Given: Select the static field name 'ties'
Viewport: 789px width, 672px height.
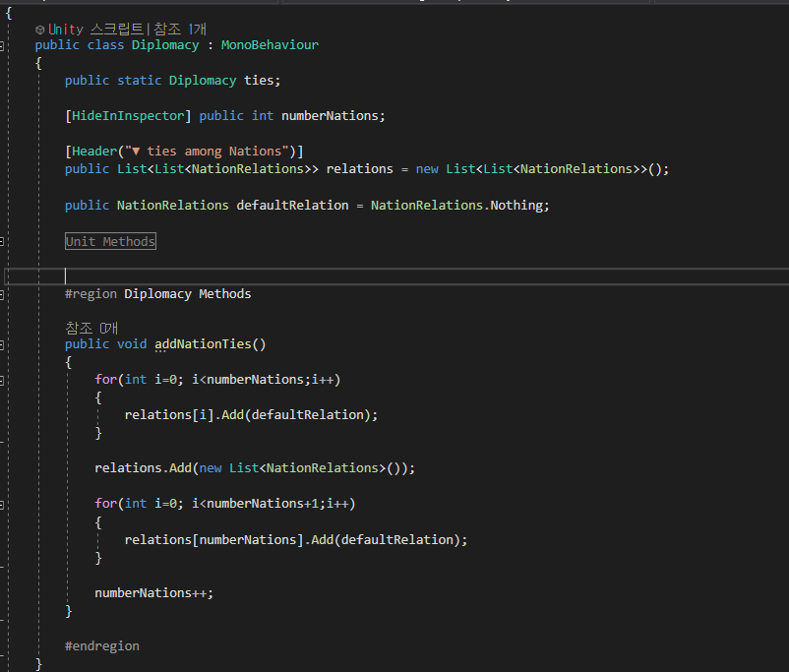Looking at the screenshot, I should pos(259,80).
